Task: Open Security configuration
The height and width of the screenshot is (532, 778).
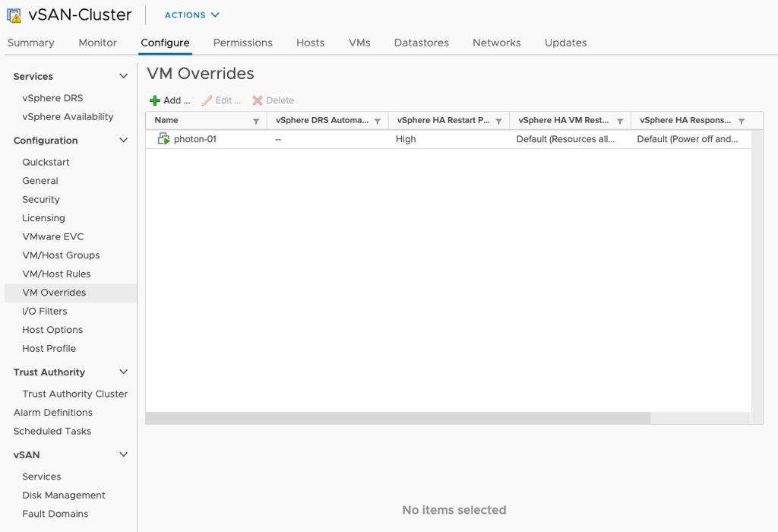Action: pyautogui.click(x=41, y=199)
